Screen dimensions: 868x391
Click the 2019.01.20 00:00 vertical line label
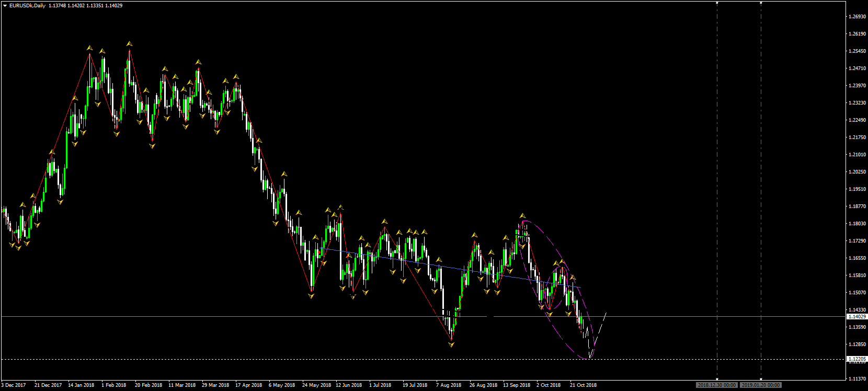coord(761,385)
